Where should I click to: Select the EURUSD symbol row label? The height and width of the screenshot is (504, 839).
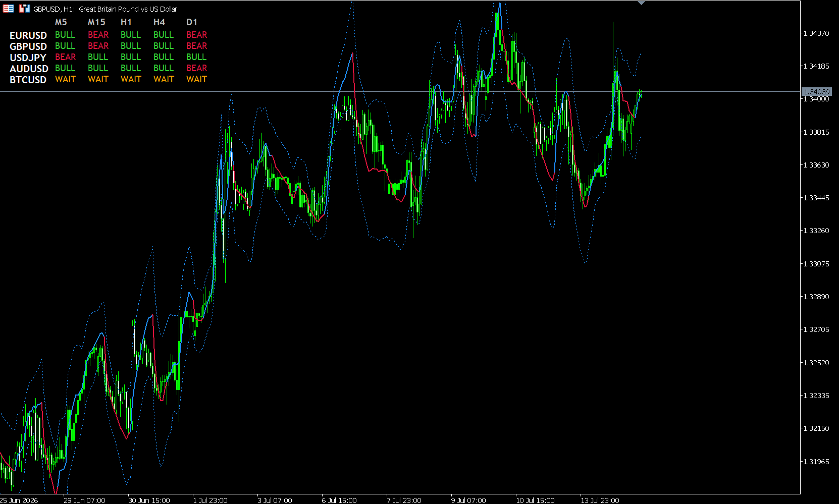pyautogui.click(x=28, y=35)
